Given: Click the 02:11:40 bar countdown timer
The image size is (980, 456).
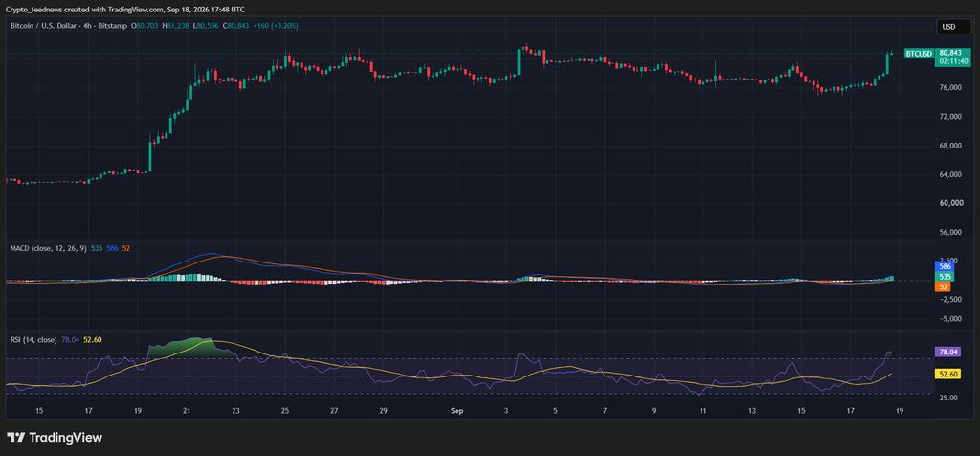Looking at the screenshot, I should pyautogui.click(x=952, y=60).
